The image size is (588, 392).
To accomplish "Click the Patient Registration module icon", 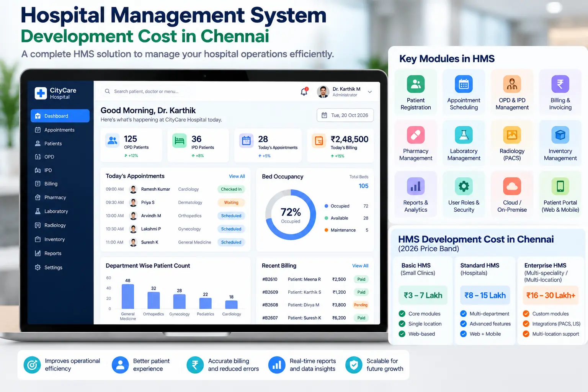I will (416, 84).
